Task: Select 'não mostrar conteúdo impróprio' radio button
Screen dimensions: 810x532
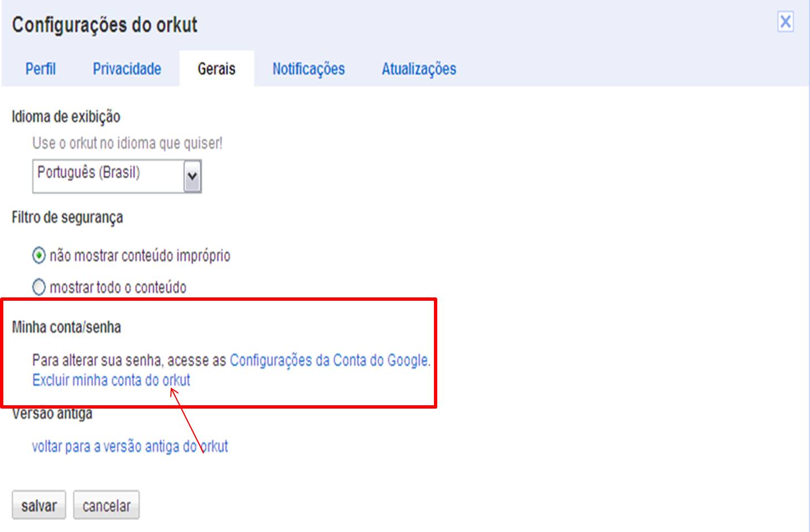Action: (39, 256)
